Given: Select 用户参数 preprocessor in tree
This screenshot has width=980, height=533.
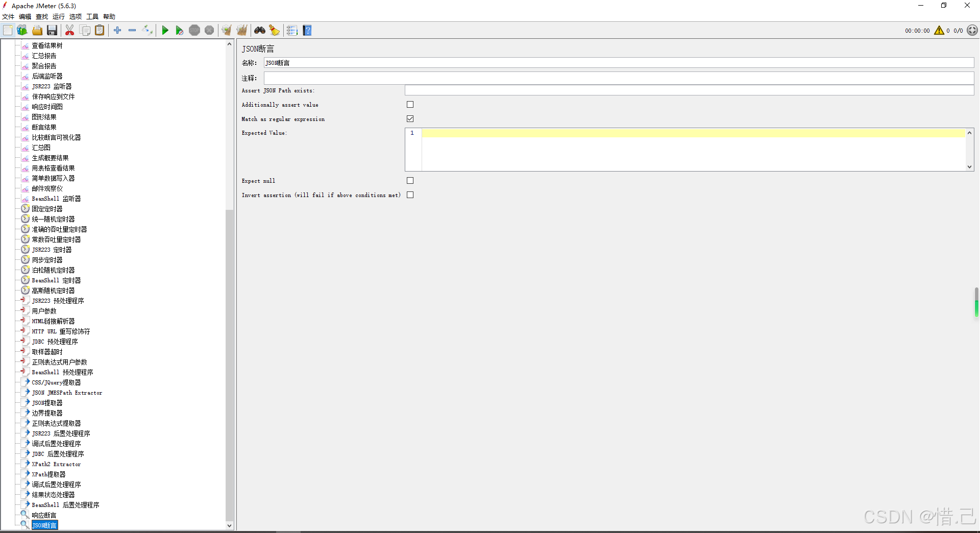Looking at the screenshot, I should (x=44, y=311).
